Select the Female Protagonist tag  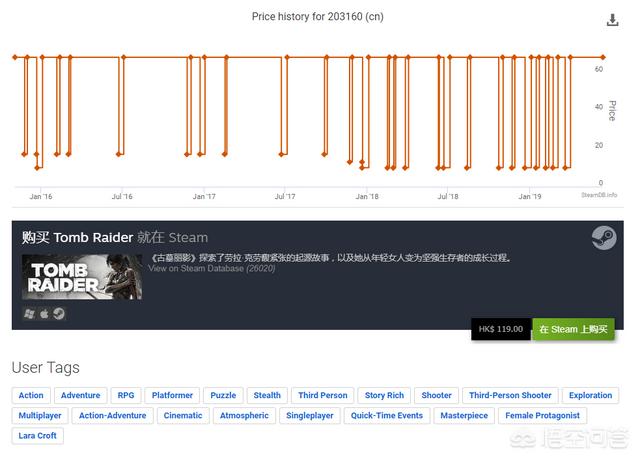[542, 416]
